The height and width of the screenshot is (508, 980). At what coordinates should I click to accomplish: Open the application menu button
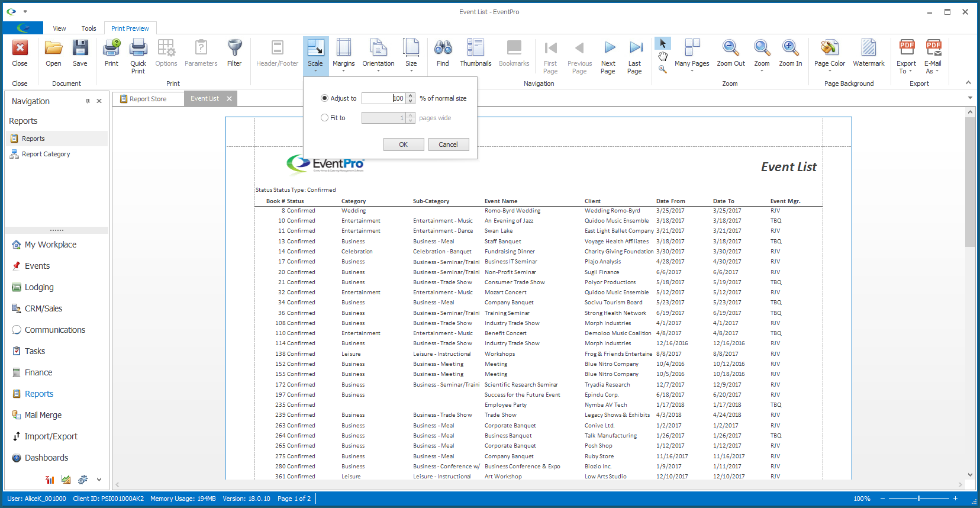(23, 28)
